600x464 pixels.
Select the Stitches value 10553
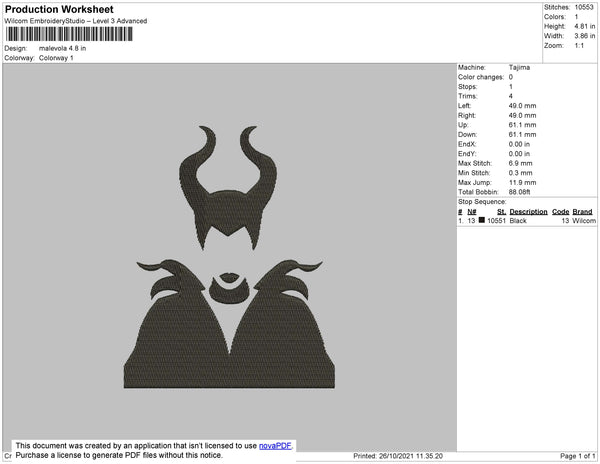[x=584, y=7]
